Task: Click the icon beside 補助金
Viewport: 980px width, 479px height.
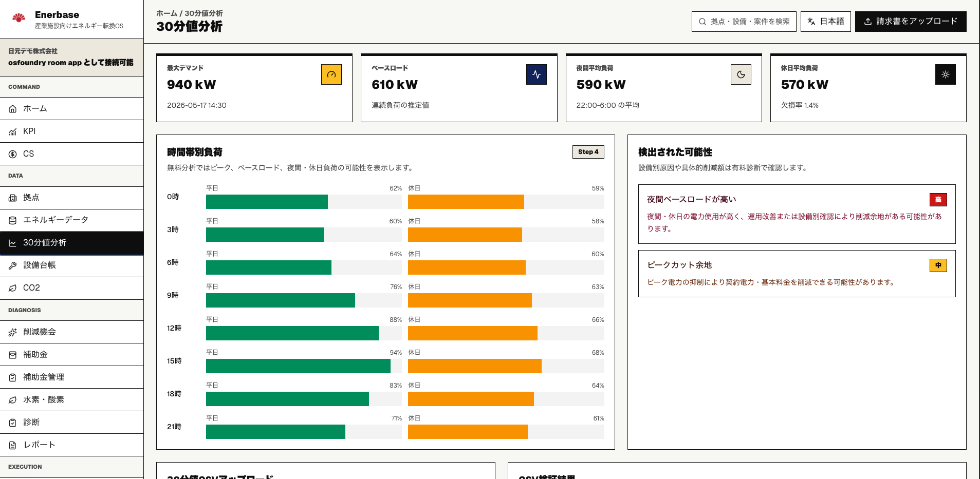Action: coord(13,355)
